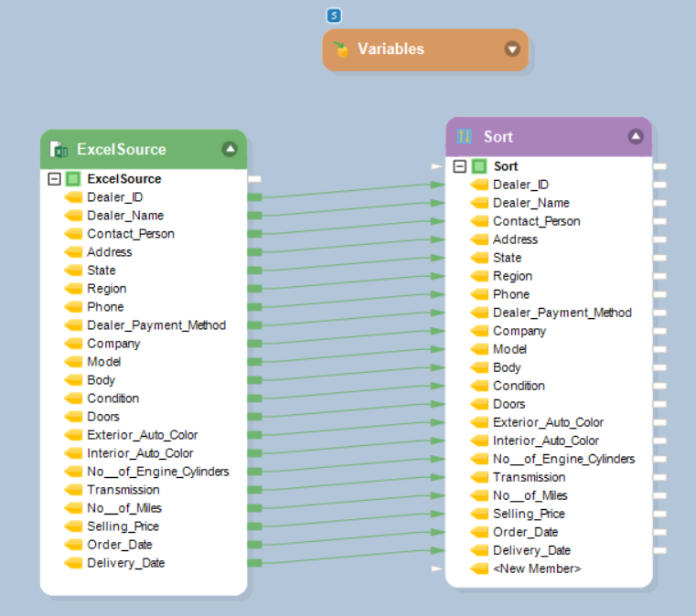Click the Variables object icon
The width and height of the screenshot is (696, 616).
(x=342, y=49)
